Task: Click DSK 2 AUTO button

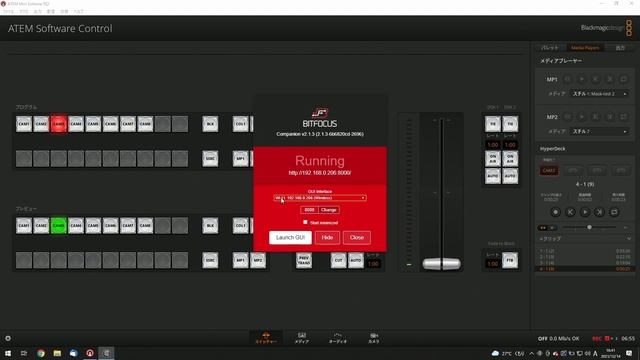Action: click(510, 176)
